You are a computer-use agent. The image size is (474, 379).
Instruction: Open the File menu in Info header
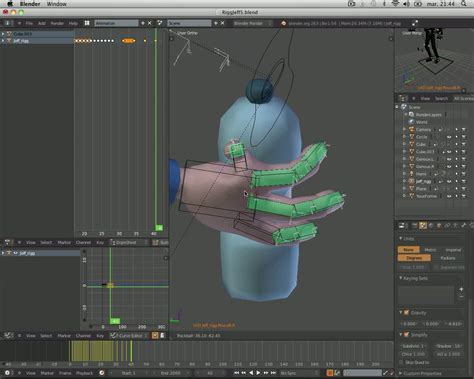[29, 23]
